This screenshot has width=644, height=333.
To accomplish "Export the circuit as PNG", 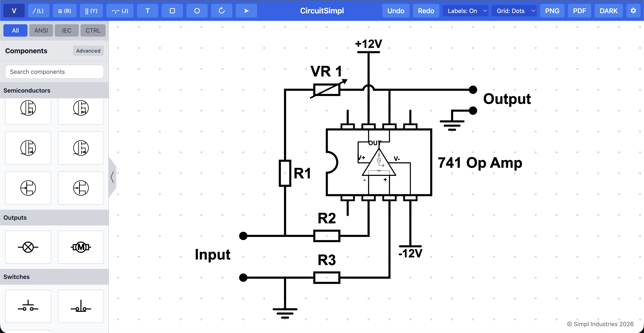I will point(552,11).
